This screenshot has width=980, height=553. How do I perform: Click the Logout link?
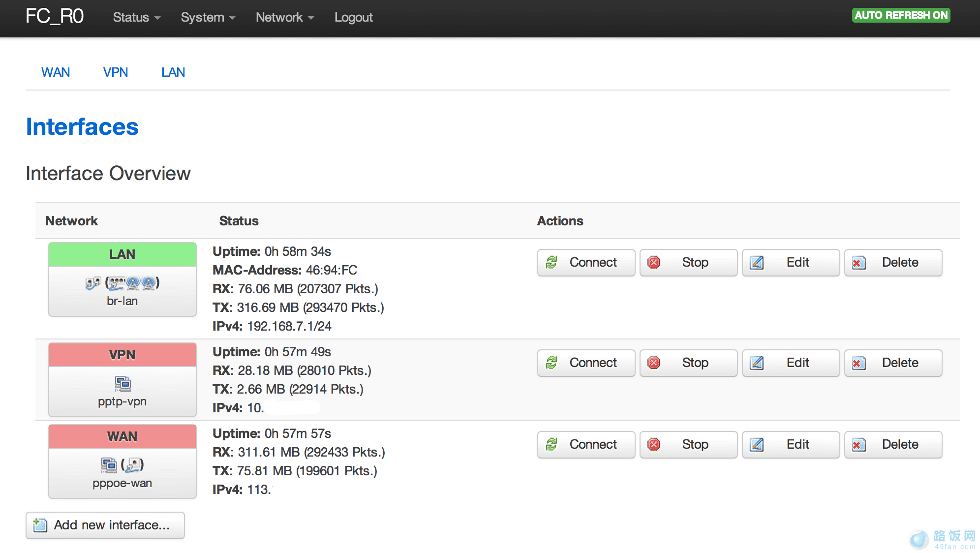point(353,17)
